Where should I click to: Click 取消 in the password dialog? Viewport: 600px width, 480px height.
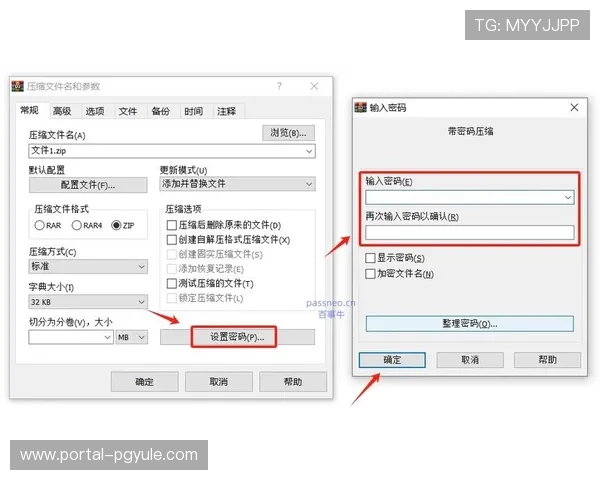[x=470, y=360]
